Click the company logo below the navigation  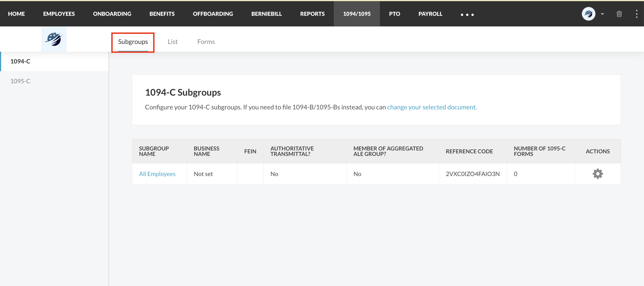click(x=54, y=39)
